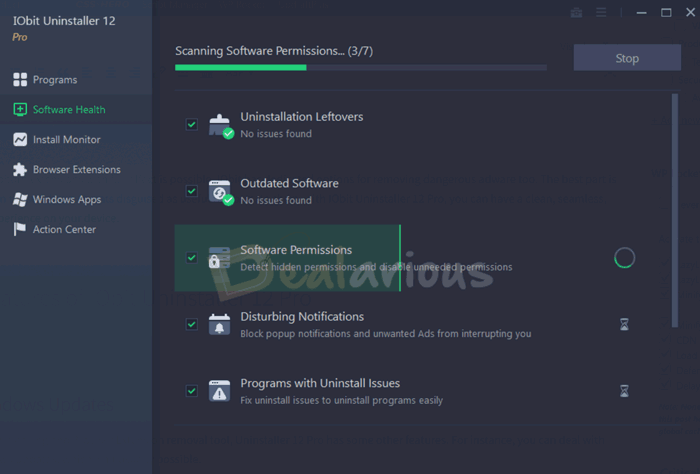Uncheck the Outdated Software checkbox
This screenshot has width=700, height=474.
click(x=192, y=191)
